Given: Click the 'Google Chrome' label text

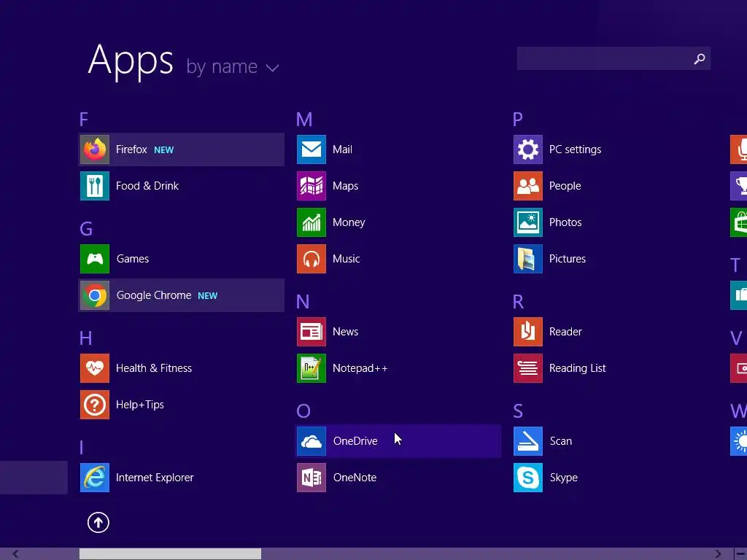Looking at the screenshot, I should [x=154, y=295].
